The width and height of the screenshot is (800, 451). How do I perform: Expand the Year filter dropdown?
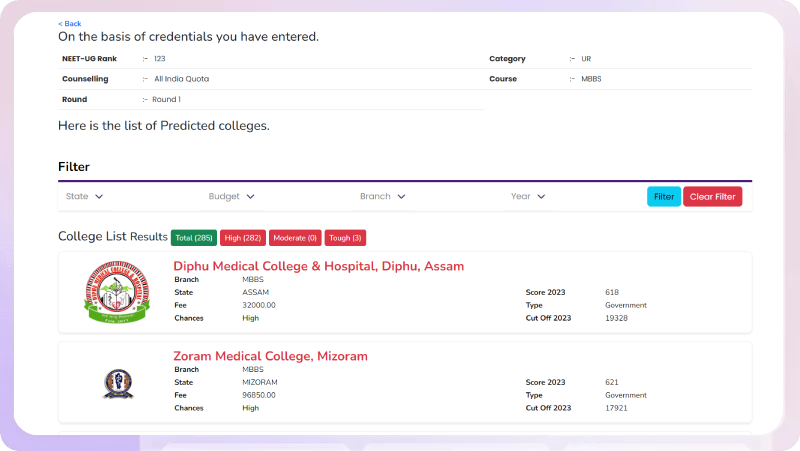coord(528,197)
